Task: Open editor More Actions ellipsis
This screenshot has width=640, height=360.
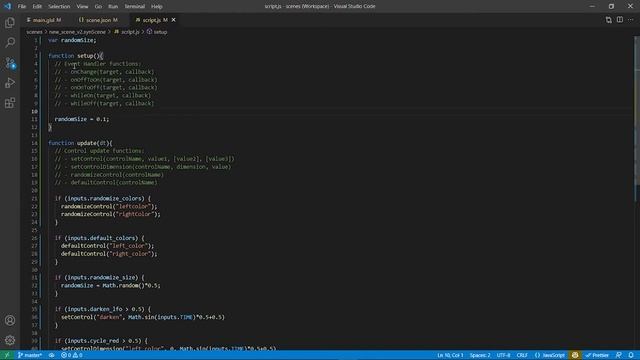Action: 631,20
